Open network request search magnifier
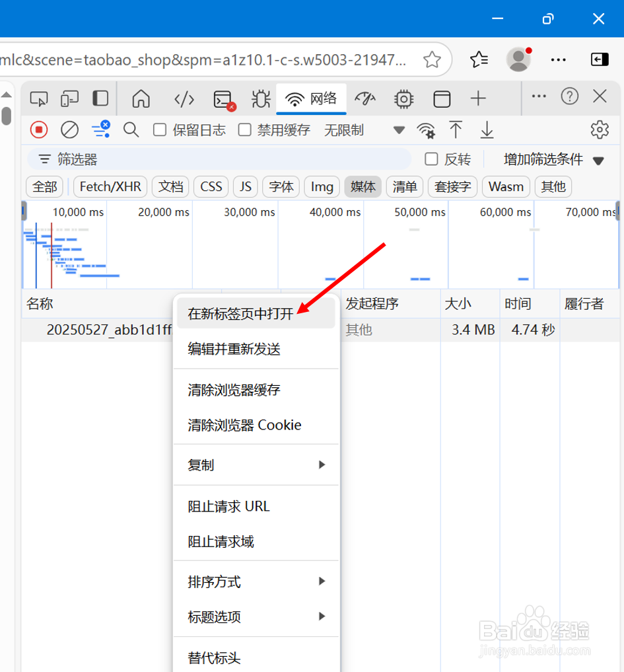The height and width of the screenshot is (672, 624). [x=131, y=130]
